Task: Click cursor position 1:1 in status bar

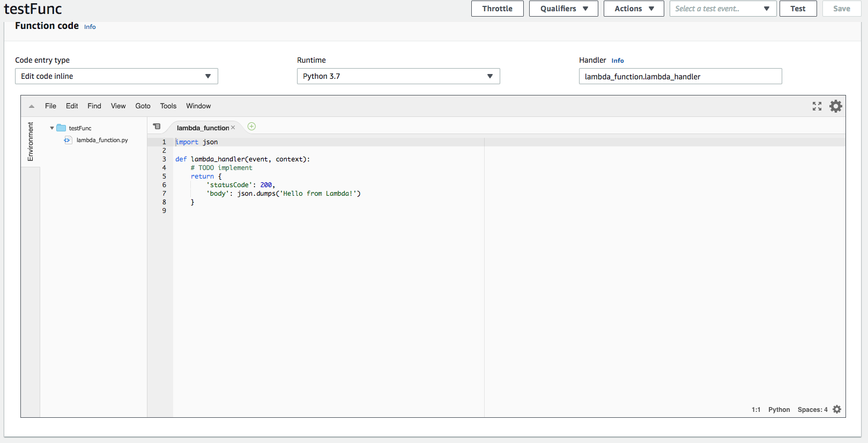Action: point(756,410)
